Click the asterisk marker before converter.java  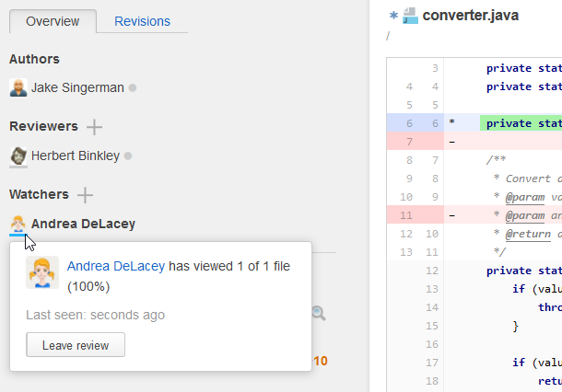392,16
